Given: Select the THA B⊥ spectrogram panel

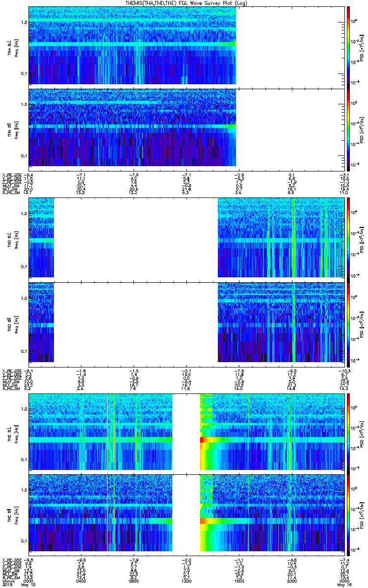Looking at the screenshot, I should pyautogui.click(x=132, y=46).
